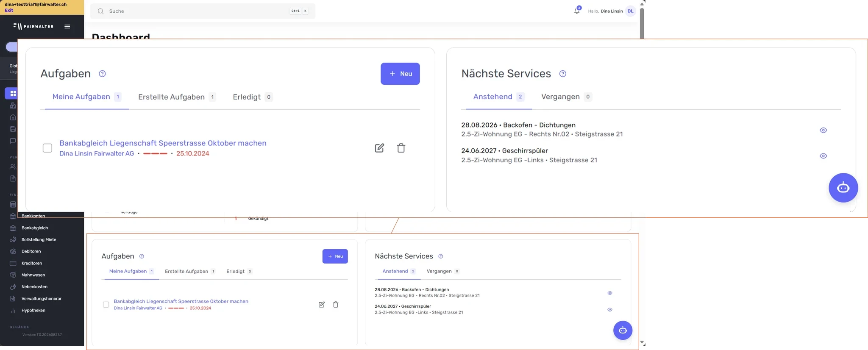The image size is (868, 350).
Task: Click the Exit link under the account email
Action: click(9, 10)
